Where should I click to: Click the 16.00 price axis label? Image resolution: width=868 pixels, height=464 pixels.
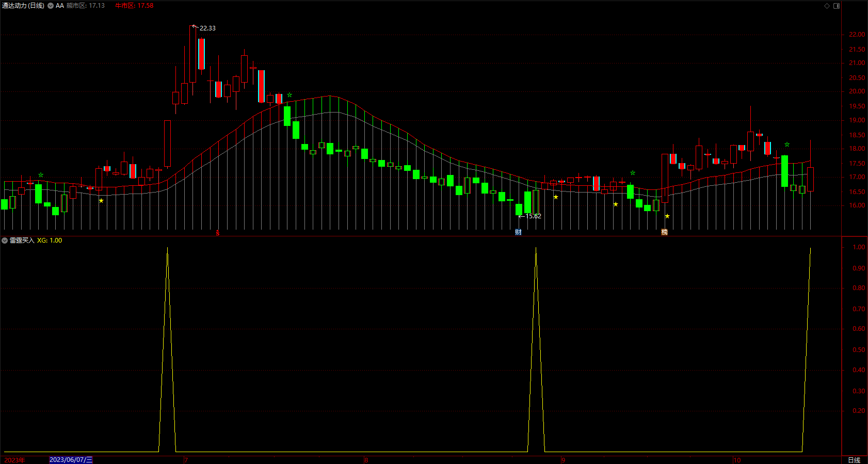point(857,205)
